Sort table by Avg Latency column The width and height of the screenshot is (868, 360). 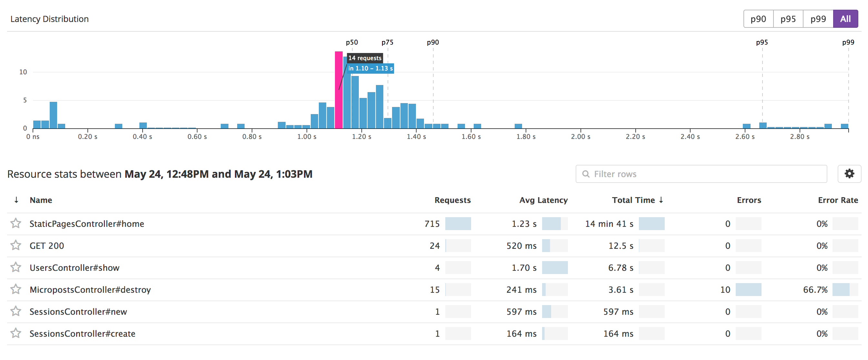coord(543,200)
